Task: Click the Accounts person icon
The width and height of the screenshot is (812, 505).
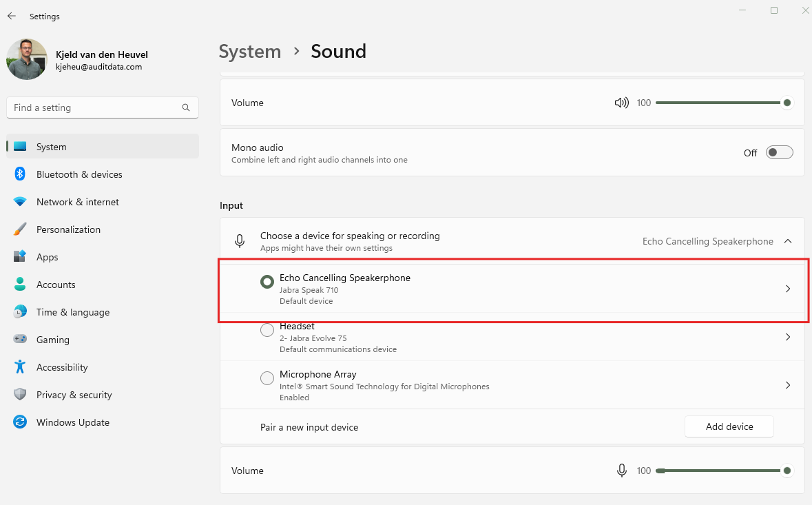Action: click(20, 284)
